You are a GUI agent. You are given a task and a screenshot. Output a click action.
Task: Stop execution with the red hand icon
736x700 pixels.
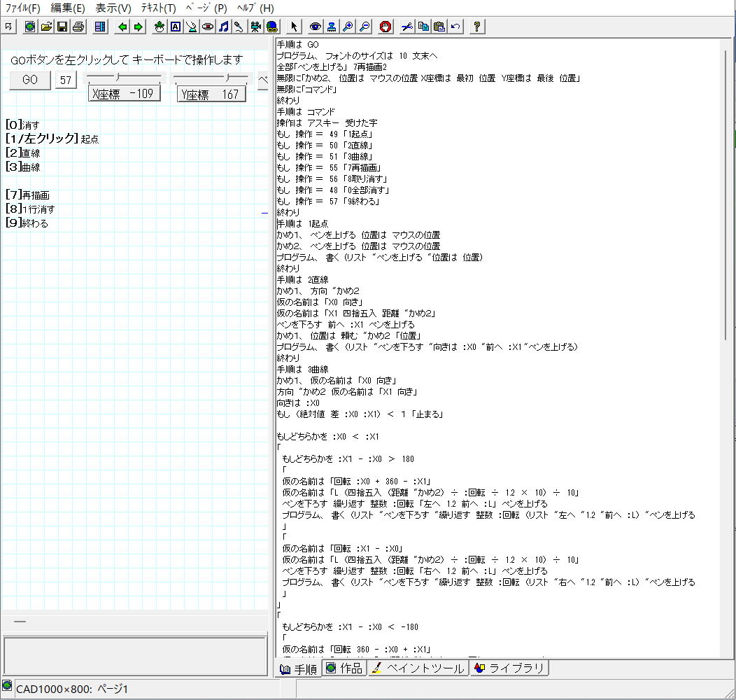(x=385, y=27)
